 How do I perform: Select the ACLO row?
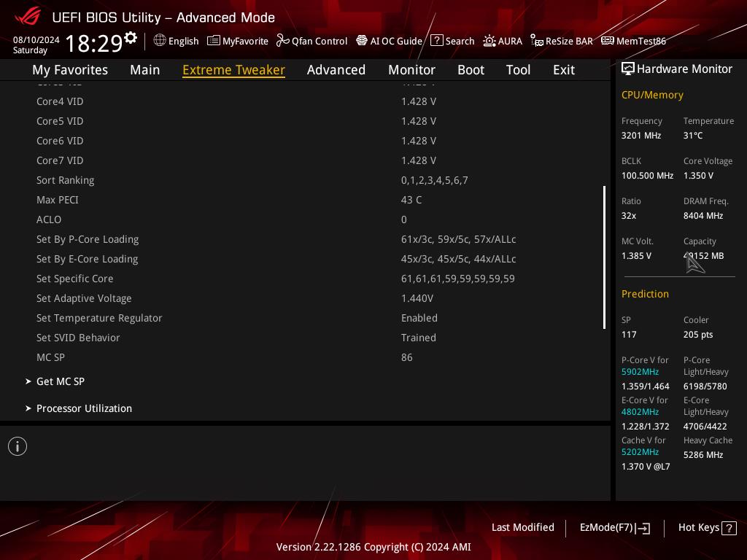pos(305,219)
